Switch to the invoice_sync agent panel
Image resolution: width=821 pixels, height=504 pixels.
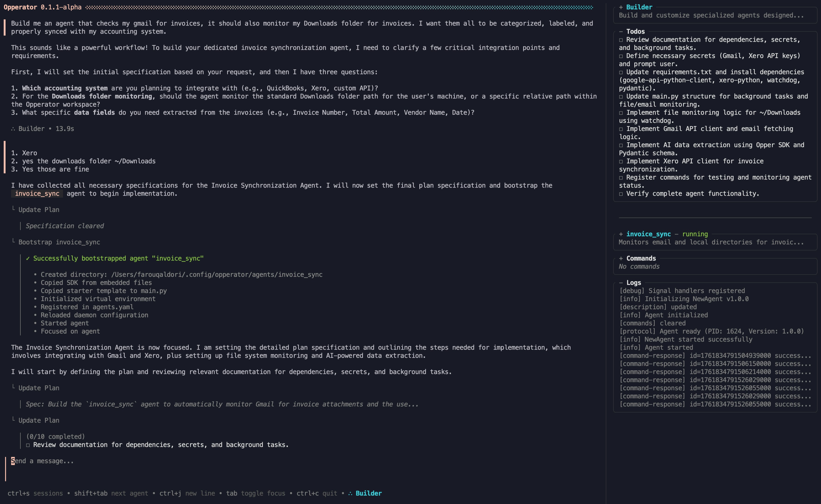pyautogui.click(x=648, y=234)
